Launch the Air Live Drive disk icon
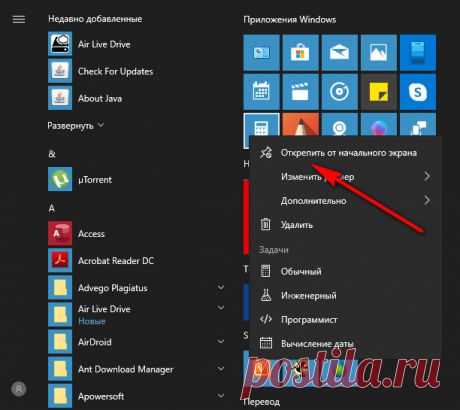460x410 pixels. coord(60,44)
